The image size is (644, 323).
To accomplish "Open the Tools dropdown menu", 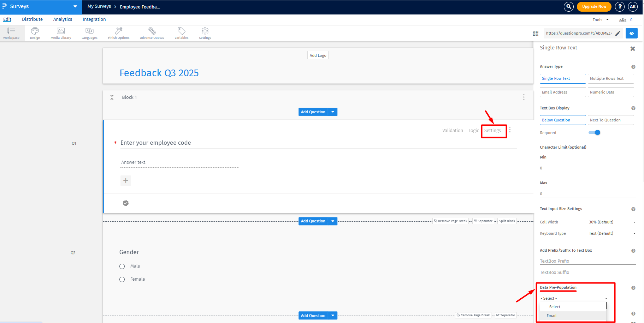I will click(601, 20).
